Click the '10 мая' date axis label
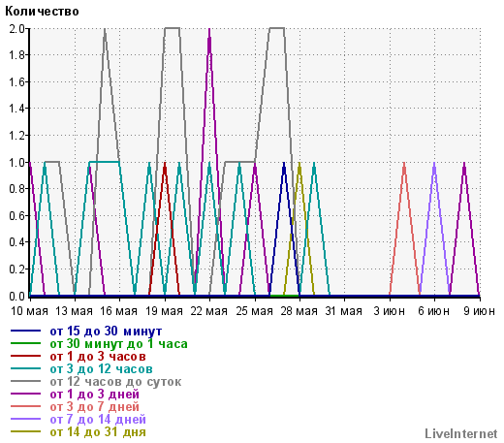Viewport: 504px width, 443px height. pos(29,311)
